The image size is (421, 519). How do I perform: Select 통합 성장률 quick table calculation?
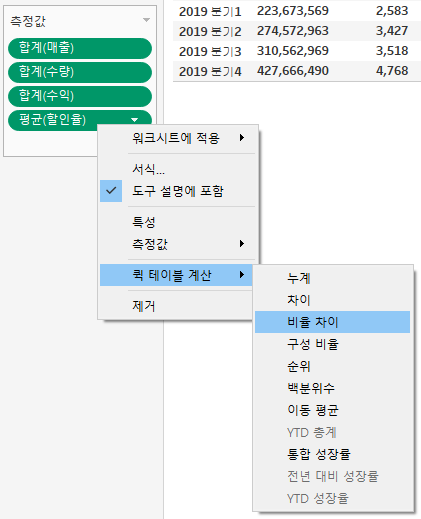(x=332, y=454)
